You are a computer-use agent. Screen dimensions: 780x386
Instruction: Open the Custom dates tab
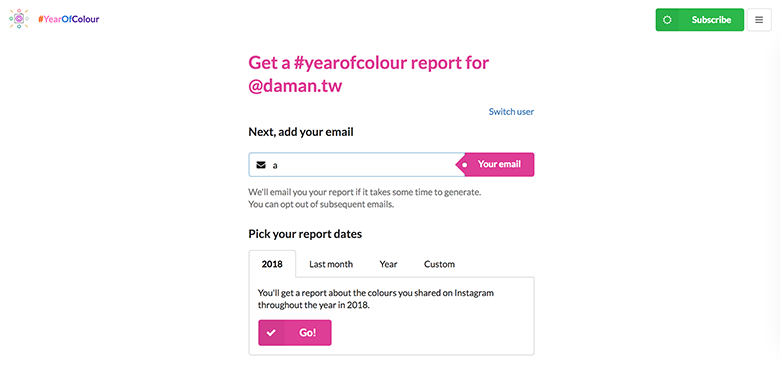439,264
